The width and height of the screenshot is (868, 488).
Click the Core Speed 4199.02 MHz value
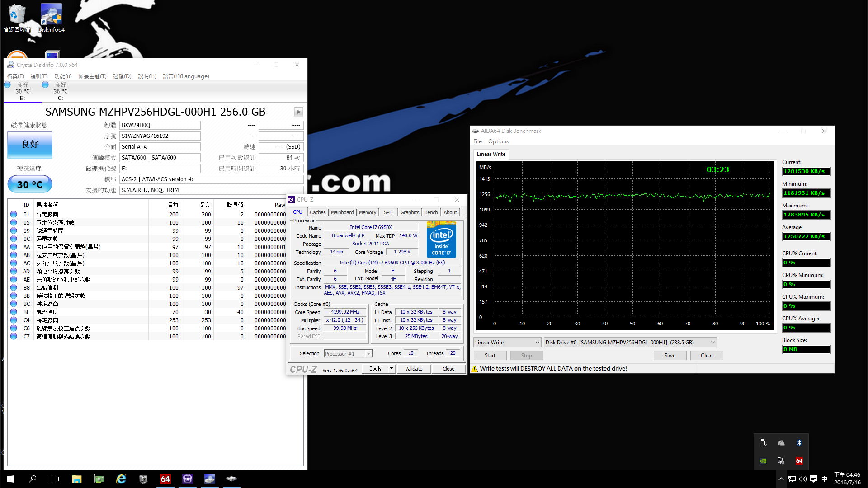pos(345,312)
